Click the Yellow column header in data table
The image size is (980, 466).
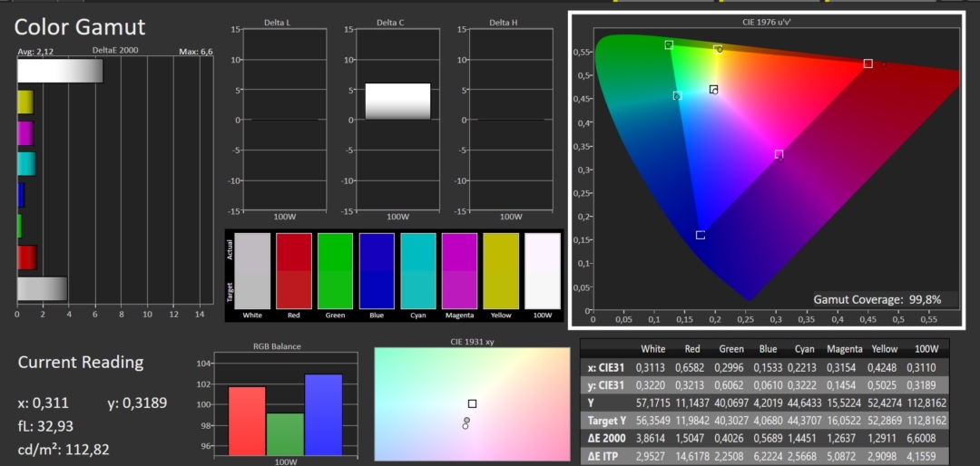[x=883, y=349]
